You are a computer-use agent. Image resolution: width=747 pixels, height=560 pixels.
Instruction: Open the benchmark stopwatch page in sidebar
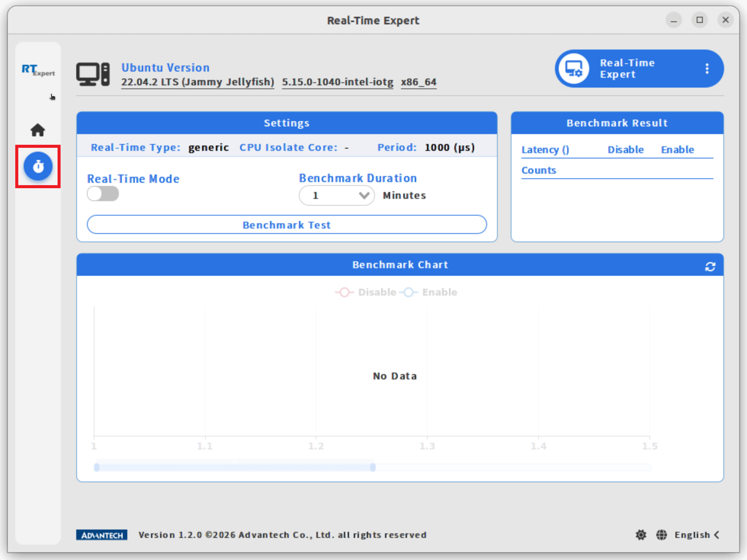pos(38,166)
